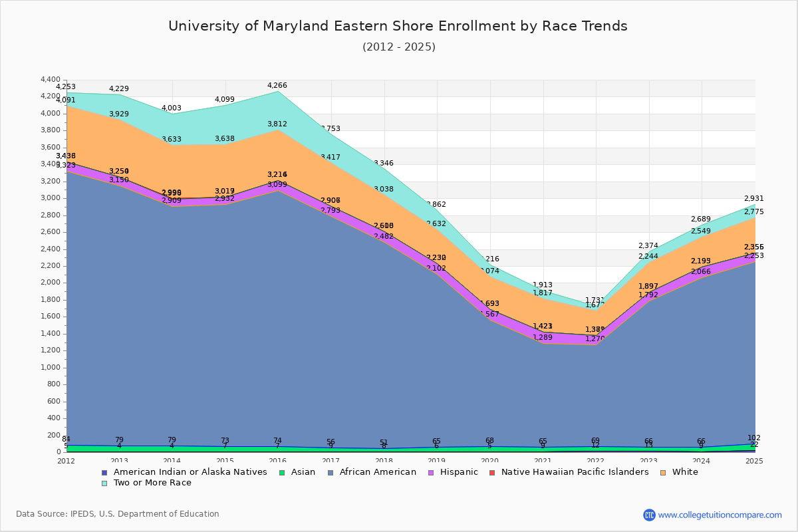
Task: Click the 4,253 data label for 2012
Action: 66,86
